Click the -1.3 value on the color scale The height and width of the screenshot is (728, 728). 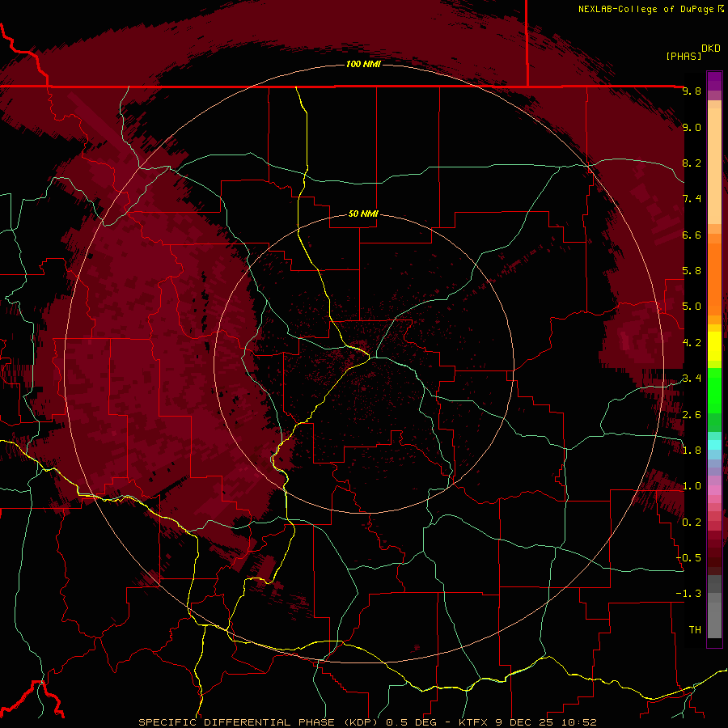pos(688,594)
